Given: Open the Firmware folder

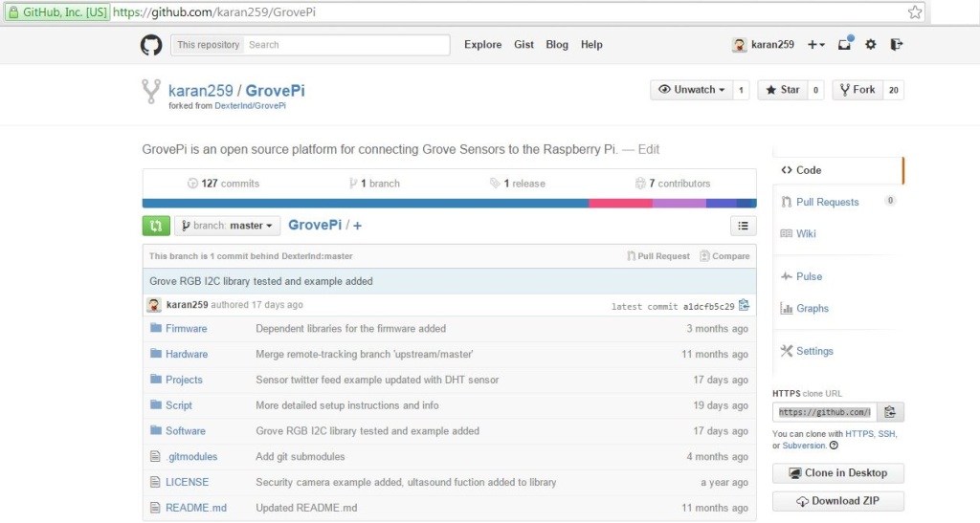Looking at the screenshot, I should click(x=186, y=328).
